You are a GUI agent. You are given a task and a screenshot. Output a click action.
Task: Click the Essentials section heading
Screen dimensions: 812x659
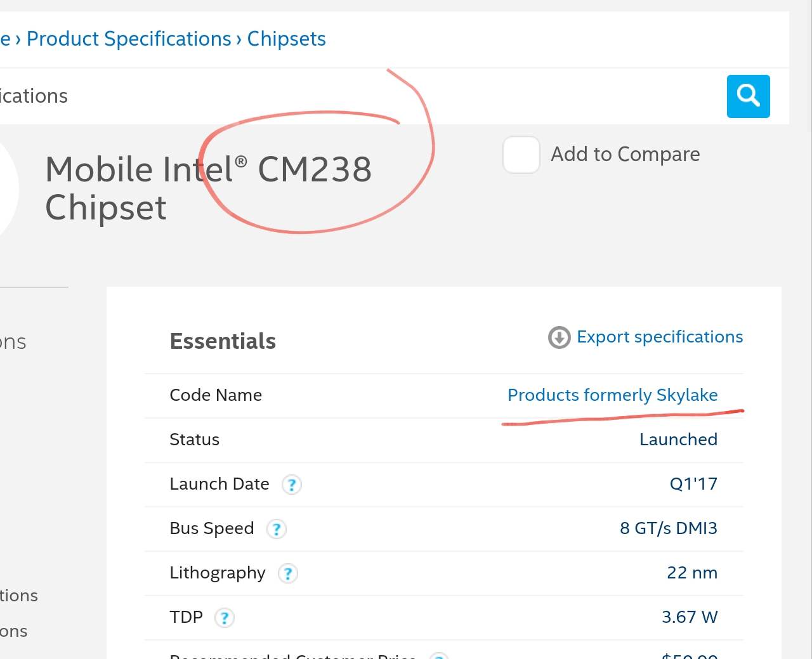coord(223,341)
